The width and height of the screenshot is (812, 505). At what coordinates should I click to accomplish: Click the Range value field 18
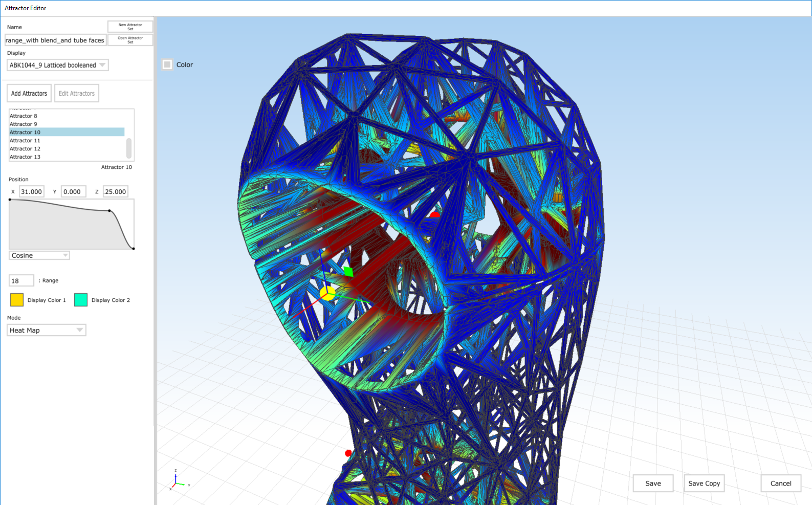21,281
